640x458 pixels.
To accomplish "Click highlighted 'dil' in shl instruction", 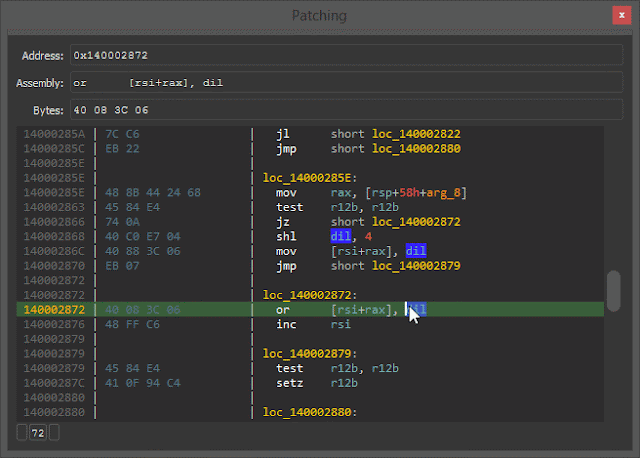I will coord(341,236).
